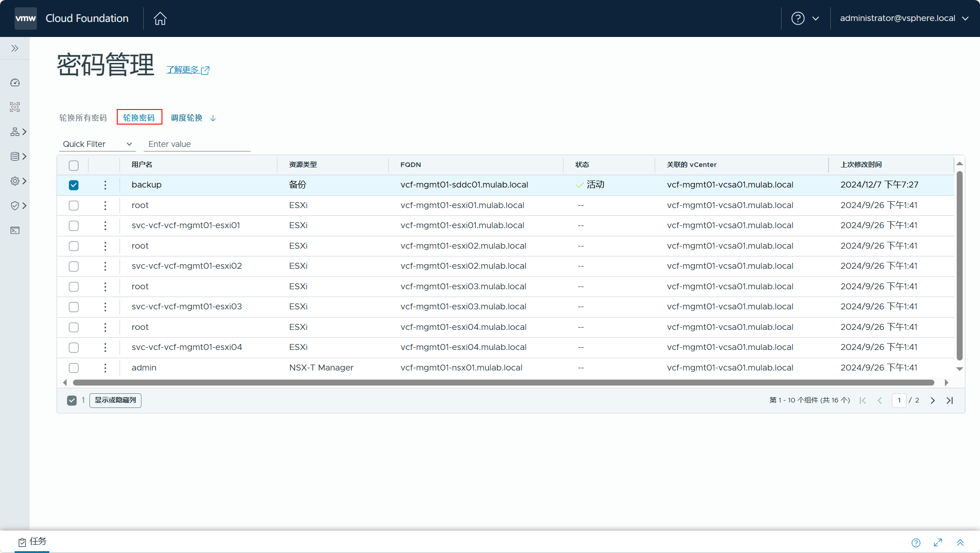Image resolution: width=980 pixels, height=553 pixels.
Task: Sort by 上次修改时间 column header
Action: point(861,165)
